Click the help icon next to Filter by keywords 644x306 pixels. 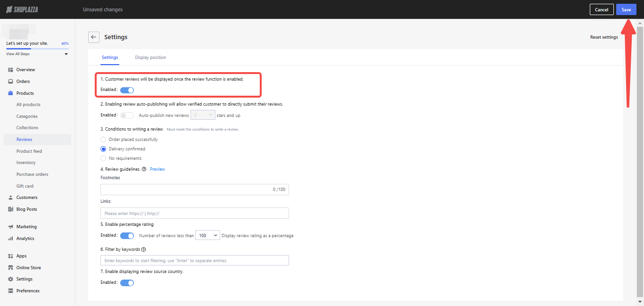144,249
